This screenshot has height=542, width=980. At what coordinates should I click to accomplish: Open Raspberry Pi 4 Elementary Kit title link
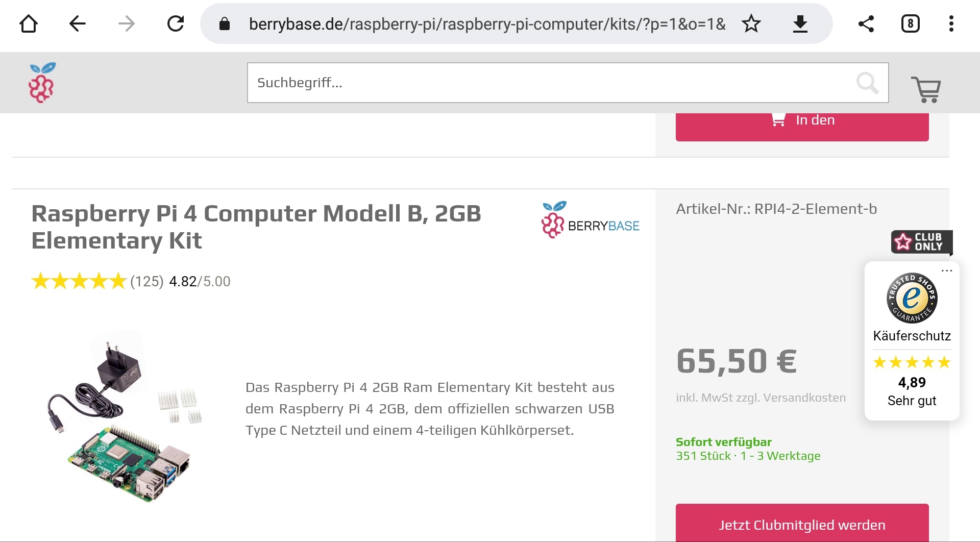click(x=256, y=227)
